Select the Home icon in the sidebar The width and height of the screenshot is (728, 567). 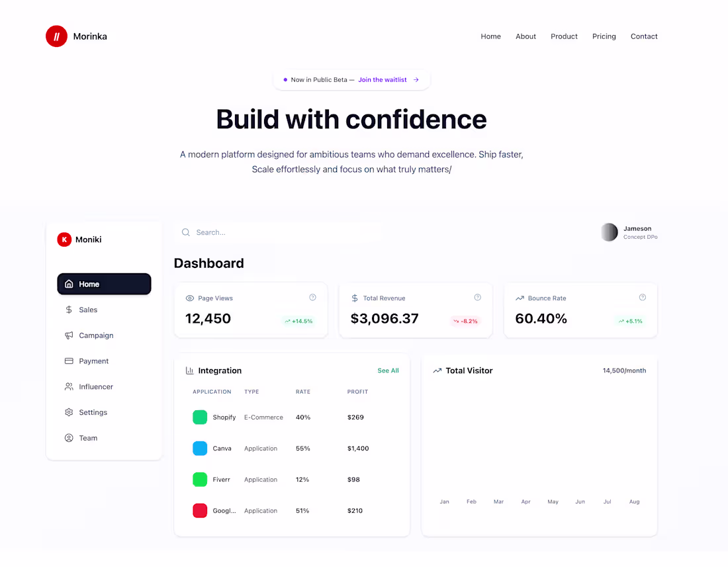click(69, 284)
